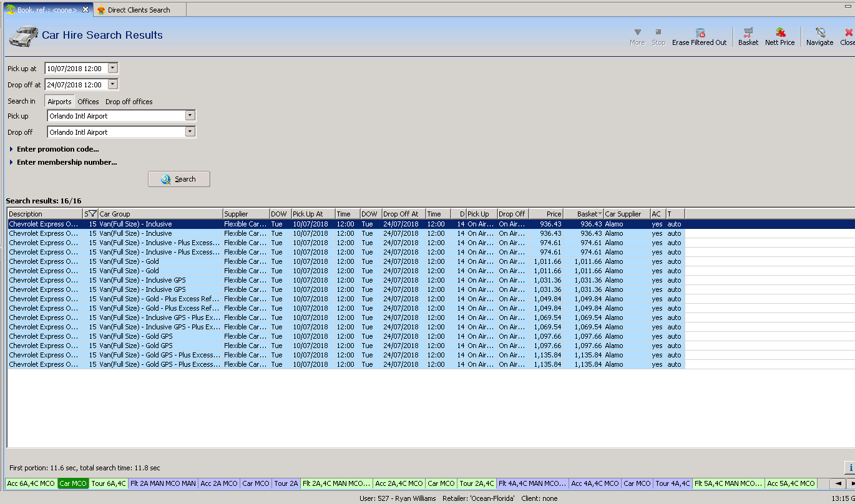This screenshot has height=504, width=855.
Task: Switch to Direct Clients Search tab
Action: (138, 10)
